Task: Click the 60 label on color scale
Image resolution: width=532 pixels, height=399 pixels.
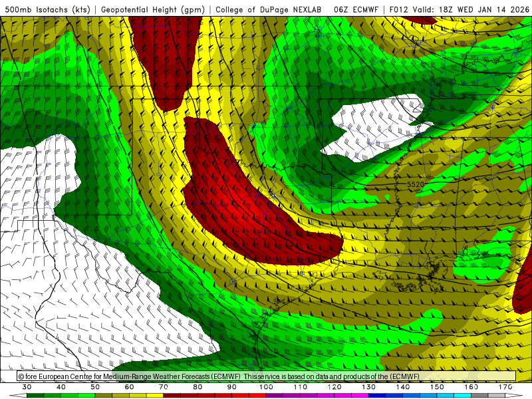Action: coord(129,387)
